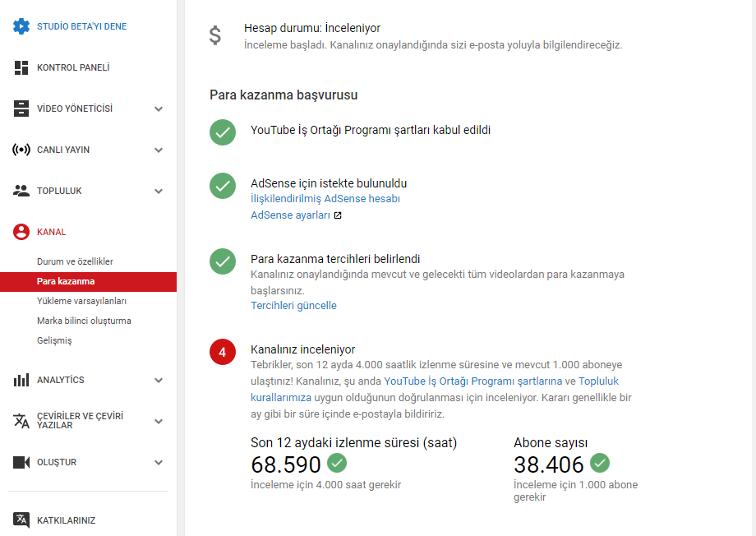Screen dimensions: 756x536
Task: Click the Para kazanma başvurusu heading
Action: tap(283, 95)
